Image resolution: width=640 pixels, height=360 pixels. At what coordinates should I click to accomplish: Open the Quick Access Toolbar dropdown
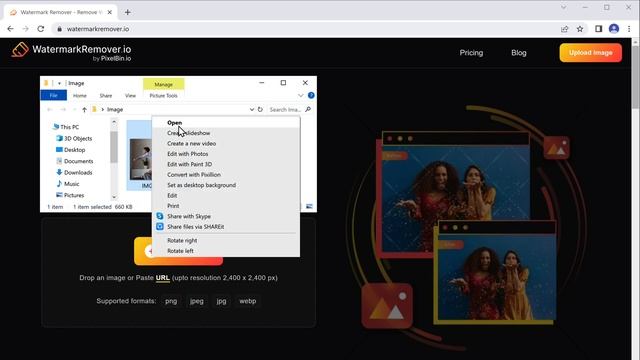(59, 83)
